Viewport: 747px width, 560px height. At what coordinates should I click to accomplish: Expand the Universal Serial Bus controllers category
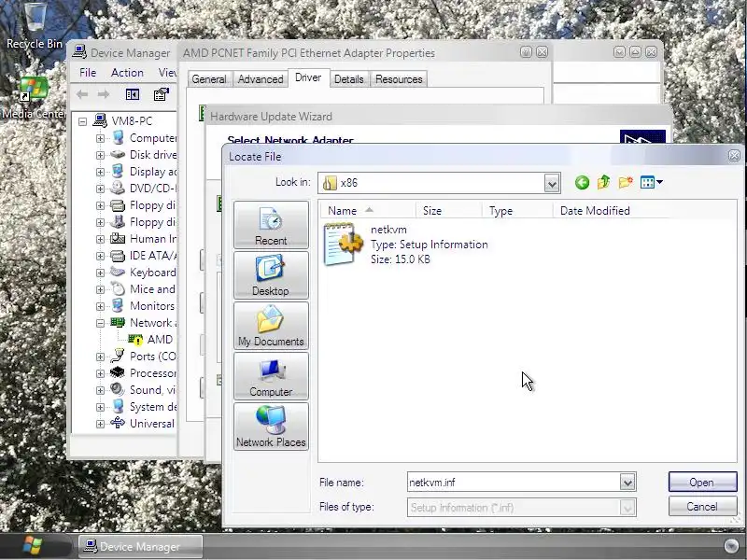coord(100,425)
